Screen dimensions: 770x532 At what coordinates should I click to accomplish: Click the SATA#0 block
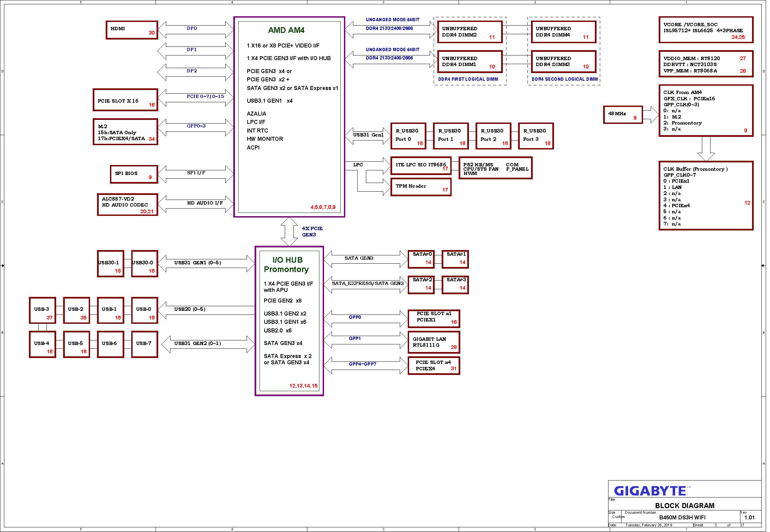tap(421, 260)
